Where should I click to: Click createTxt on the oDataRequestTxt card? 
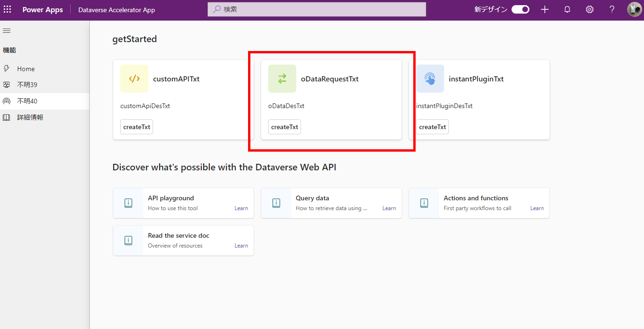(284, 126)
